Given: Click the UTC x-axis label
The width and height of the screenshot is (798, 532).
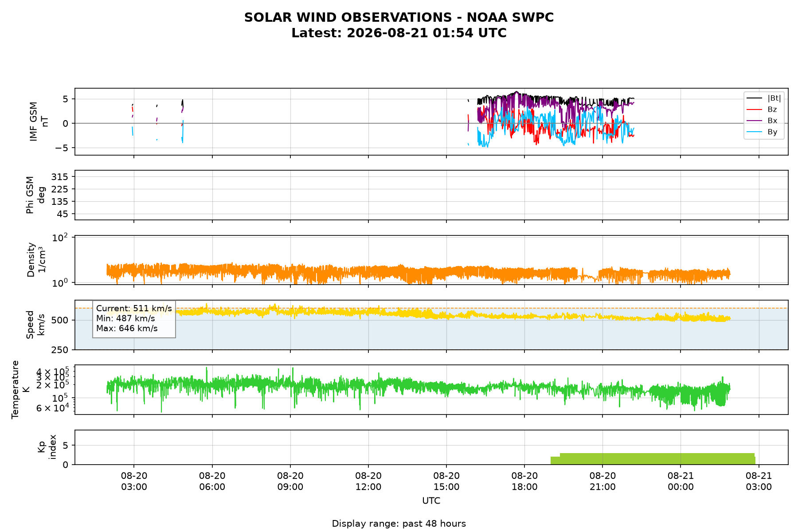Looking at the screenshot, I should [x=431, y=501].
